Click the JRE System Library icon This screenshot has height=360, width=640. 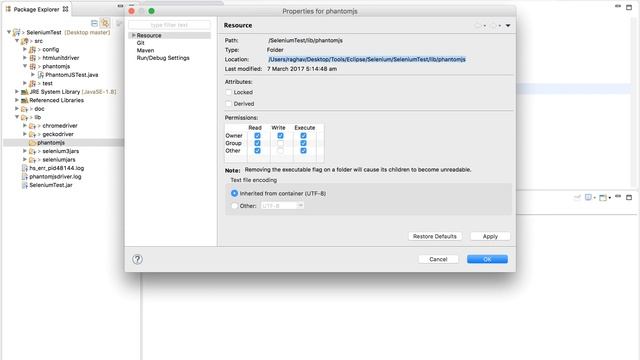[24, 92]
